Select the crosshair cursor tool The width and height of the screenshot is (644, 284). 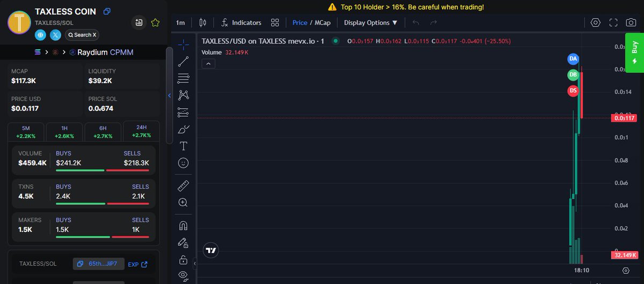click(x=183, y=43)
